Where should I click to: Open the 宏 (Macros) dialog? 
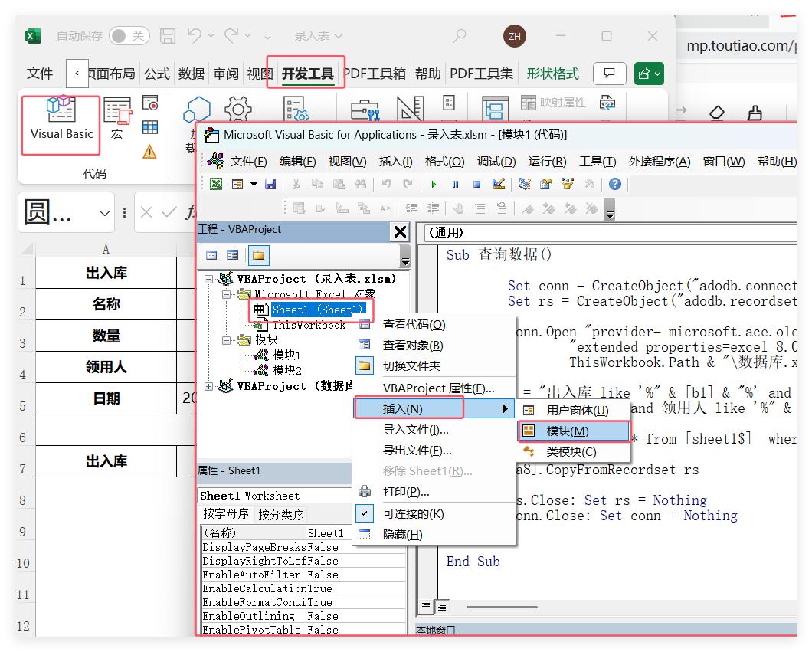point(117,119)
